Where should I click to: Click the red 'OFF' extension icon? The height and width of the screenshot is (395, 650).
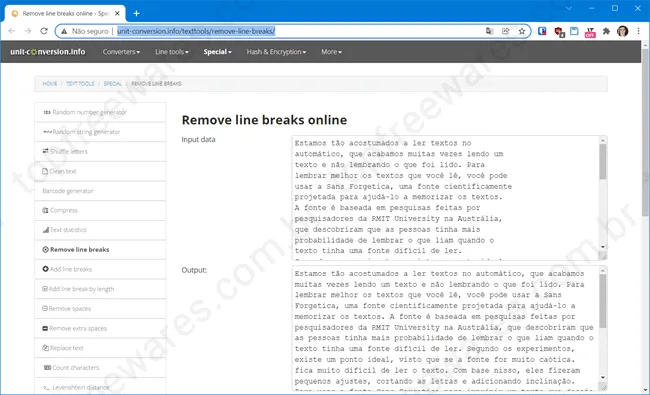click(590, 32)
